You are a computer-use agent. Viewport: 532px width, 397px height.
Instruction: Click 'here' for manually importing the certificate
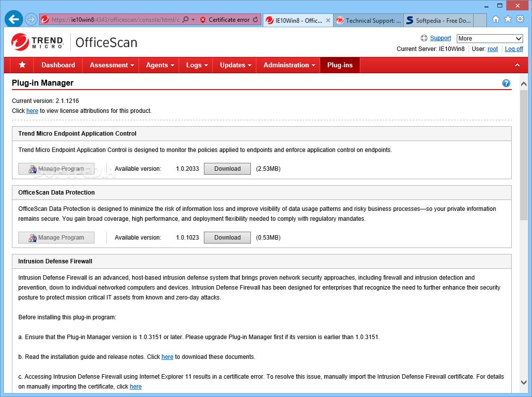[x=136, y=387]
